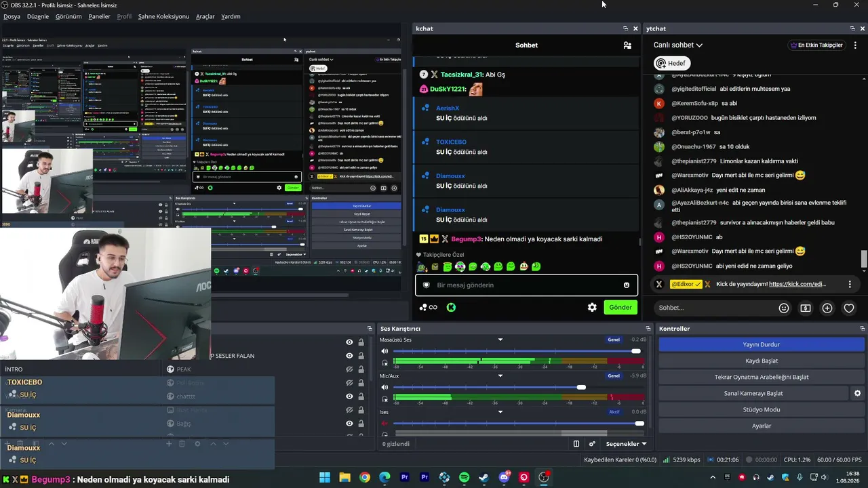Open source properties gear in sources toolbar

(x=197, y=443)
